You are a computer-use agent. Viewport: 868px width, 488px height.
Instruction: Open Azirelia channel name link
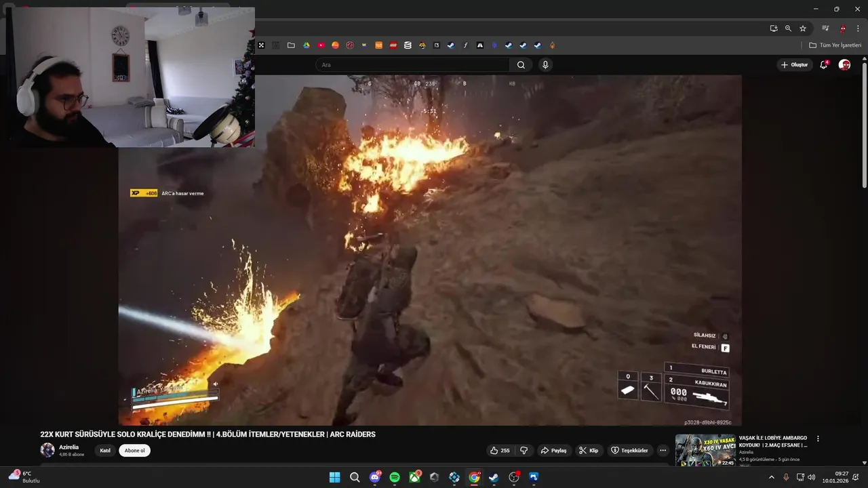coord(69,447)
